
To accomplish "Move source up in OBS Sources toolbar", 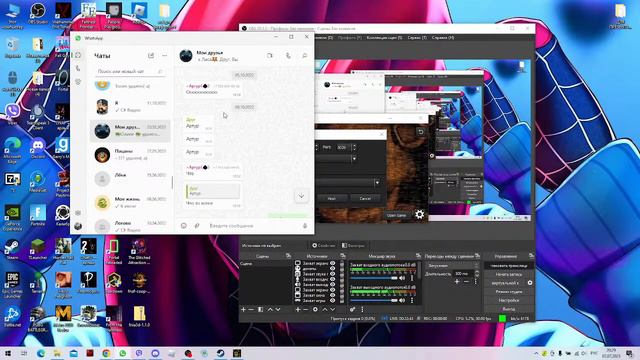I will pos(325,310).
